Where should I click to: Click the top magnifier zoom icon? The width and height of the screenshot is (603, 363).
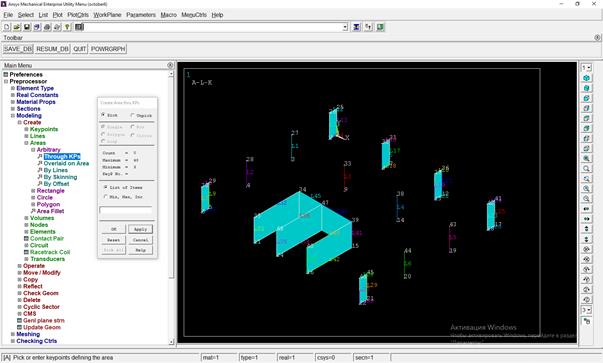pyautogui.click(x=586, y=158)
